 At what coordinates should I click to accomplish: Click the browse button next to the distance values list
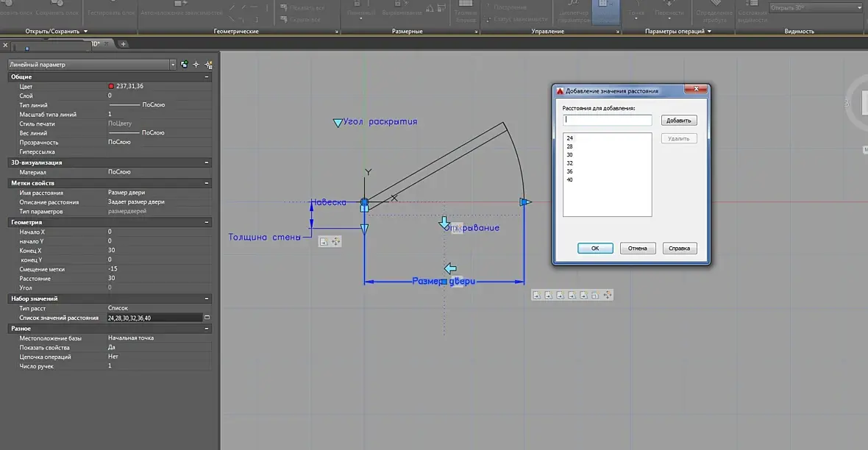[207, 318]
